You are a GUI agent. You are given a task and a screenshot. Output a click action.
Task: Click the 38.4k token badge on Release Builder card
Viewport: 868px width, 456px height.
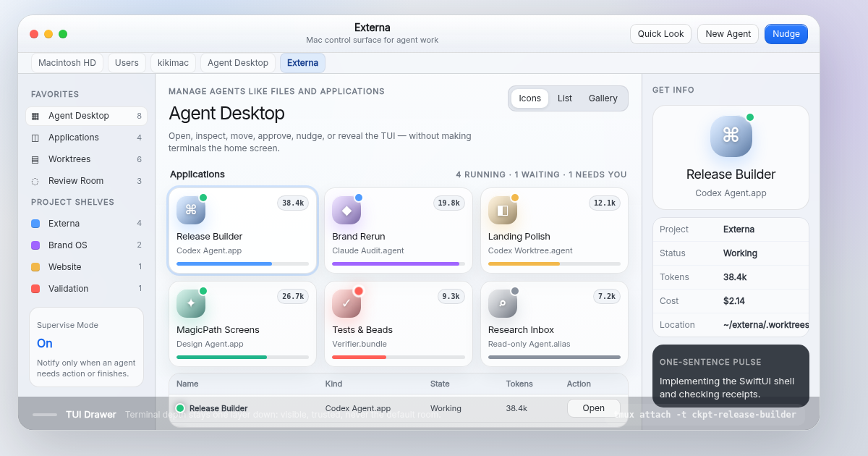click(293, 203)
